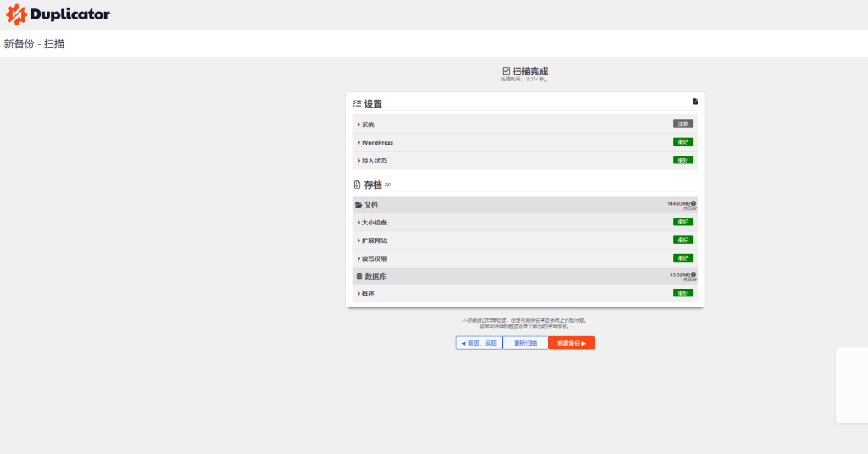
Task: Click the 设置 section heading
Action: 373,103
